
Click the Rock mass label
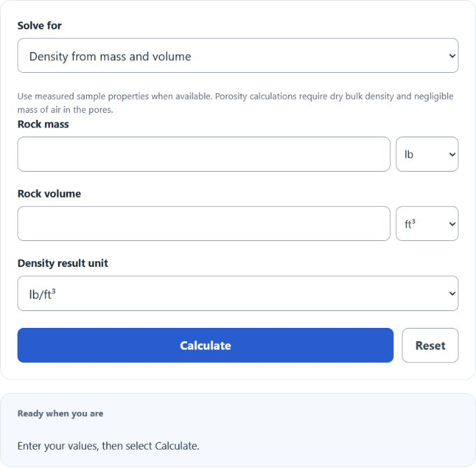click(x=43, y=124)
